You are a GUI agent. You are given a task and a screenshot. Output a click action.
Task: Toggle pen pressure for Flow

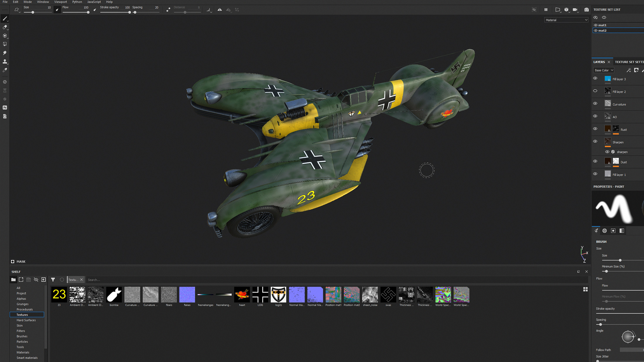click(95, 10)
